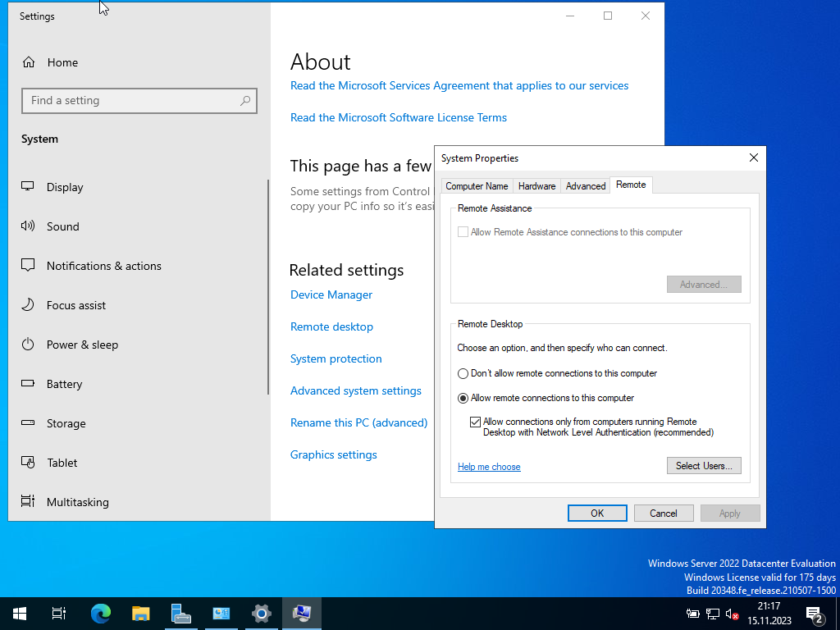
Task: Open Display settings in the sidebar
Action: [x=52, y=187]
